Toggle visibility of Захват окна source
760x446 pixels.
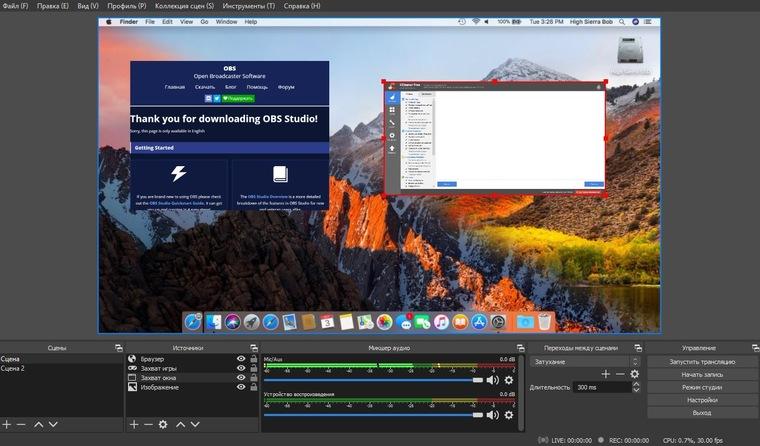coord(241,378)
